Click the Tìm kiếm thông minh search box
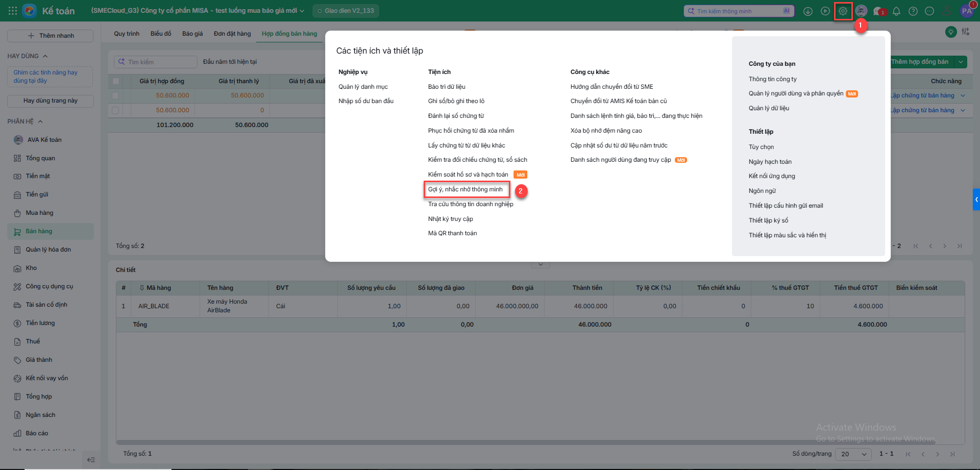Image resolution: width=980 pixels, height=470 pixels. coord(739,11)
